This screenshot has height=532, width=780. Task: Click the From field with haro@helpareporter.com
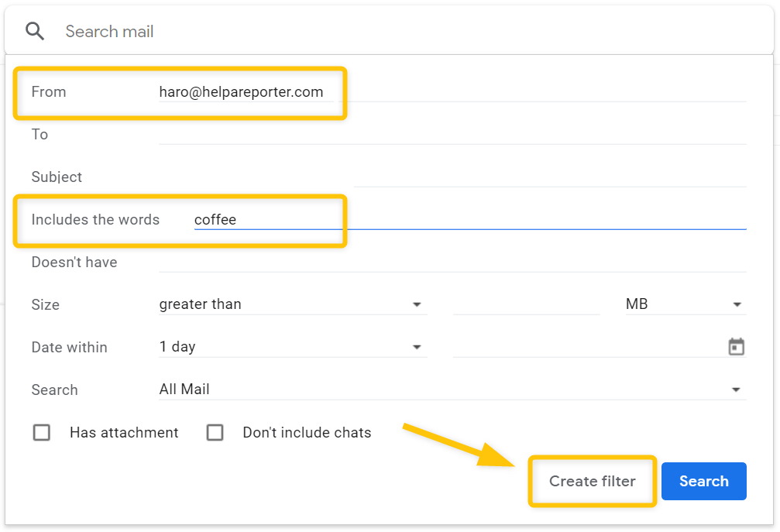452,92
